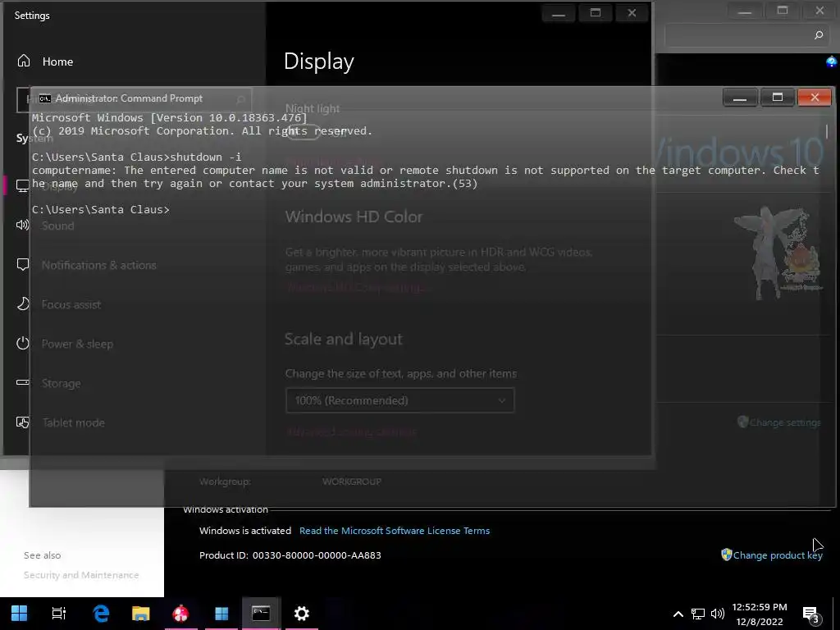Select Tablet mode in Settings sidebar
The height and width of the screenshot is (630, 840).
[73, 422]
